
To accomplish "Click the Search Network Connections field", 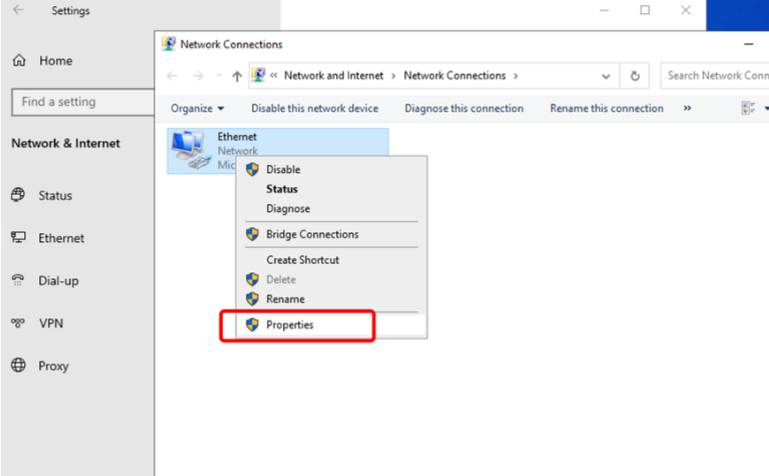I will click(715, 76).
